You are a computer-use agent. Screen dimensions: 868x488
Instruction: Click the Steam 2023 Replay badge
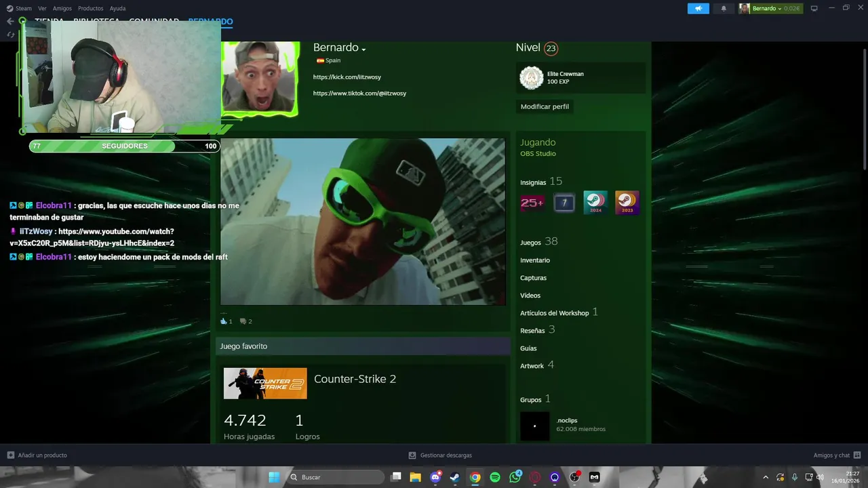pyautogui.click(x=627, y=203)
